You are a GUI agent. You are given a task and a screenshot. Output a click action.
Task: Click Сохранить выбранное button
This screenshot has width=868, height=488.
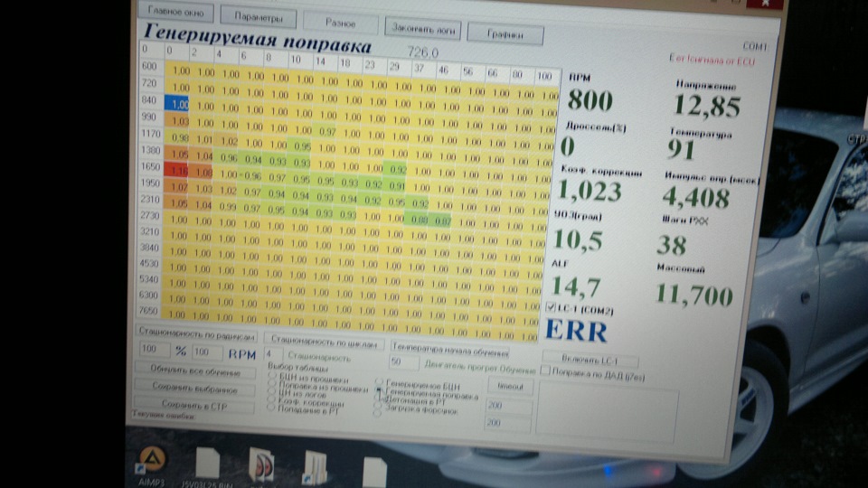[x=194, y=388]
